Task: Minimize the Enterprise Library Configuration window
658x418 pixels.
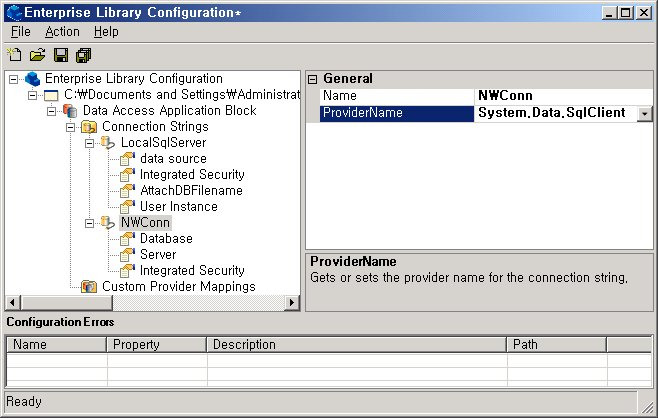Action: (x=609, y=13)
